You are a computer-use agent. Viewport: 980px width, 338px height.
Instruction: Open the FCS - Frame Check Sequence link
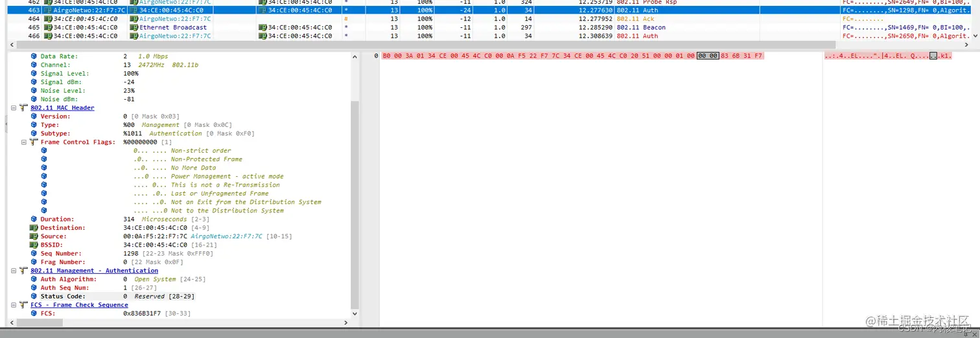point(79,305)
